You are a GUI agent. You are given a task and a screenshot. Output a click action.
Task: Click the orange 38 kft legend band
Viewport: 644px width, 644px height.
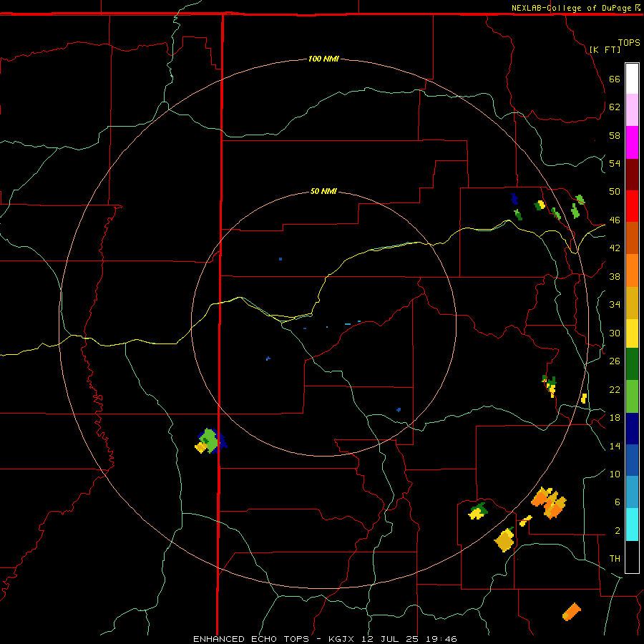(632, 270)
